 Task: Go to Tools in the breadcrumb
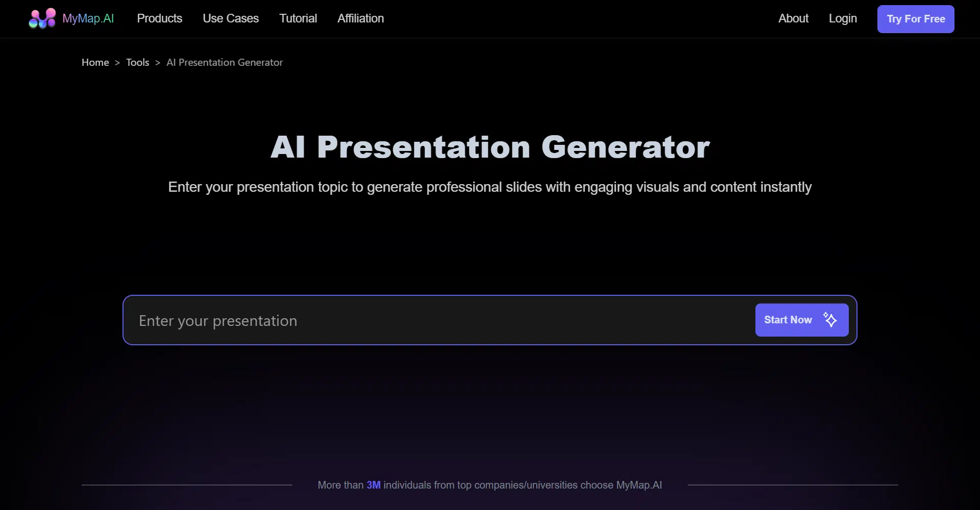[x=137, y=63]
